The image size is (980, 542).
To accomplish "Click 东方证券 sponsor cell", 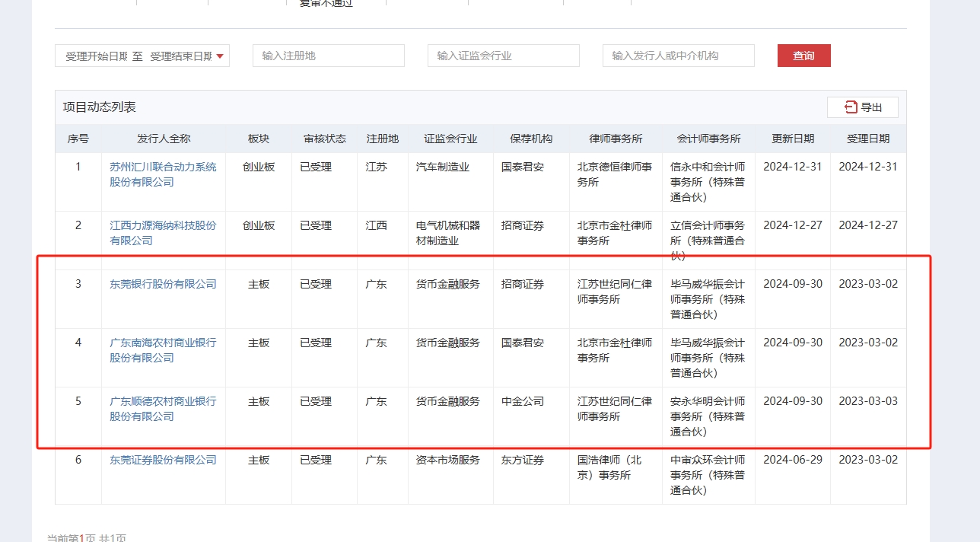I will (523, 460).
